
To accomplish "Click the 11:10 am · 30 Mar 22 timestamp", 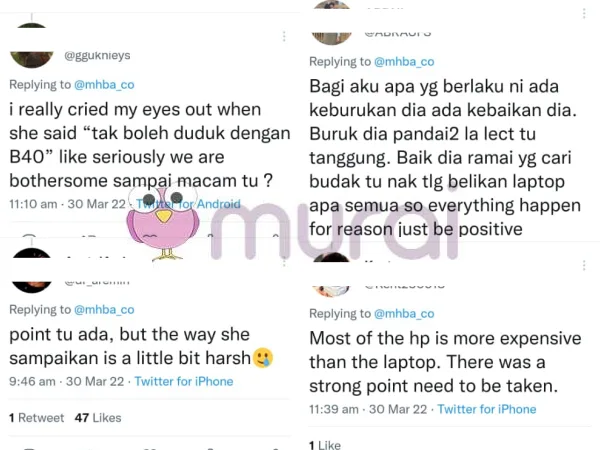I will click(x=67, y=204).
